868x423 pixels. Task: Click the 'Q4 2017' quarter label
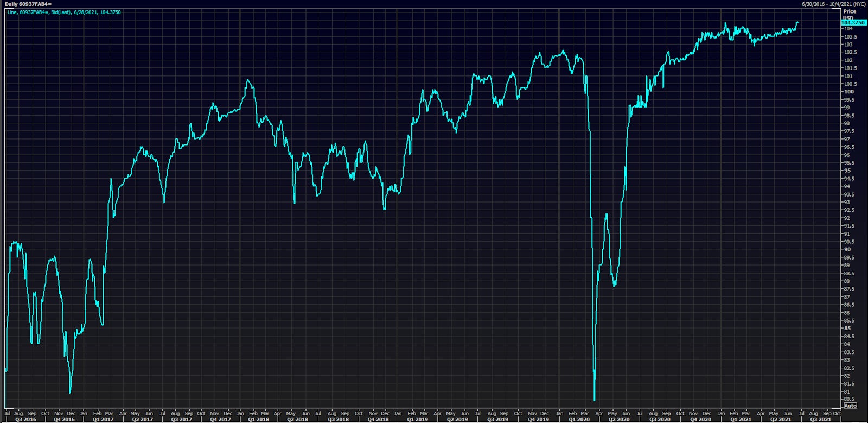220,419
